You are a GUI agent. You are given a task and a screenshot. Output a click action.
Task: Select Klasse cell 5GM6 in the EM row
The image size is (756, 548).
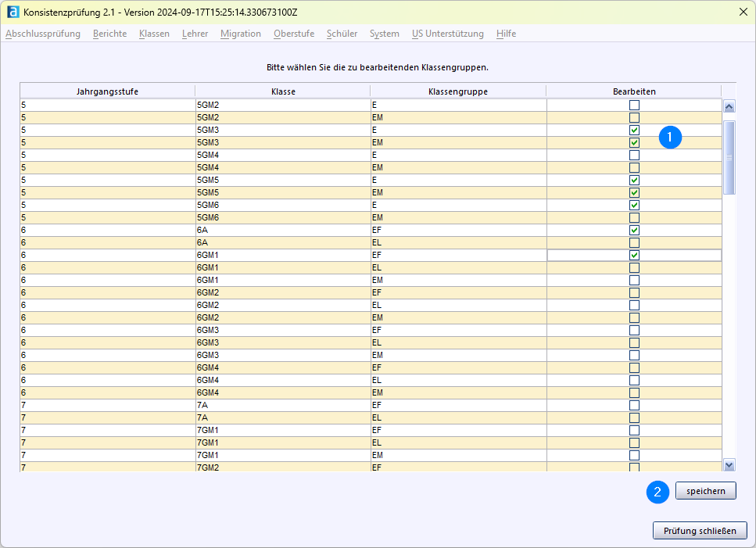[x=283, y=218]
